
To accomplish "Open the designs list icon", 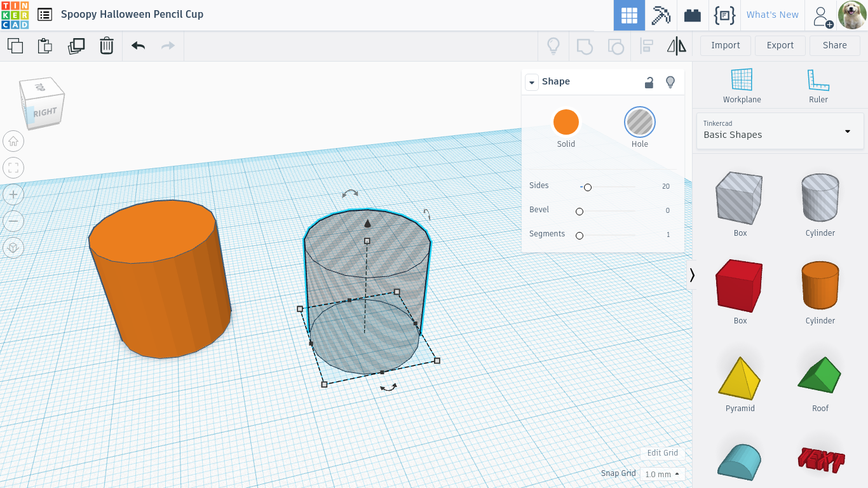I will [x=44, y=15].
